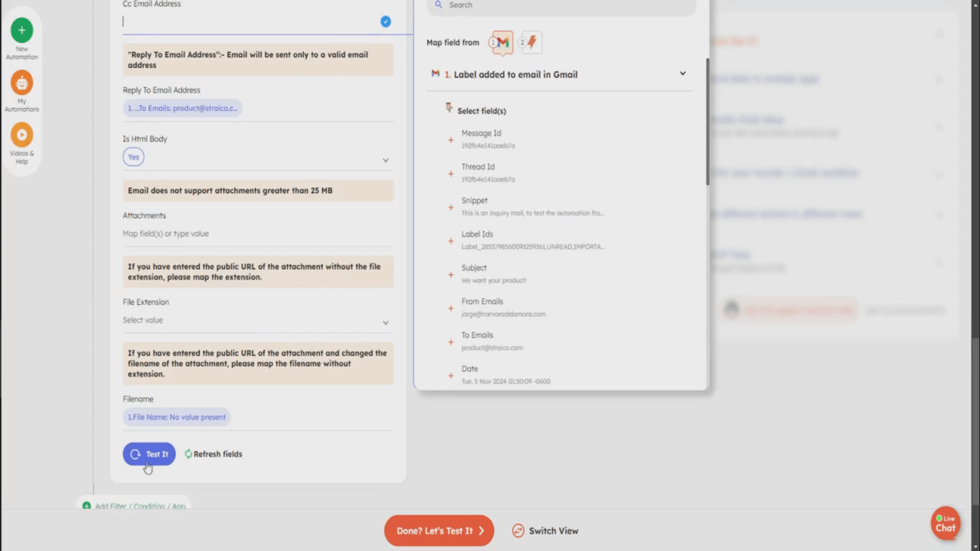Open the File Extension dropdown
This screenshot has width=980, height=551.
pyautogui.click(x=385, y=323)
